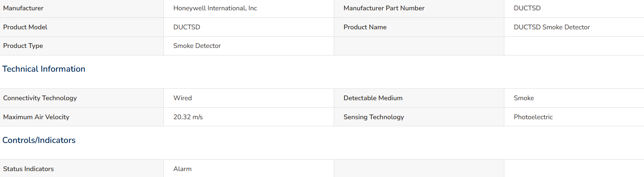Select the DUCTSD product model value
644x177 pixels.
pyautogui.click(x=186, y=27)
